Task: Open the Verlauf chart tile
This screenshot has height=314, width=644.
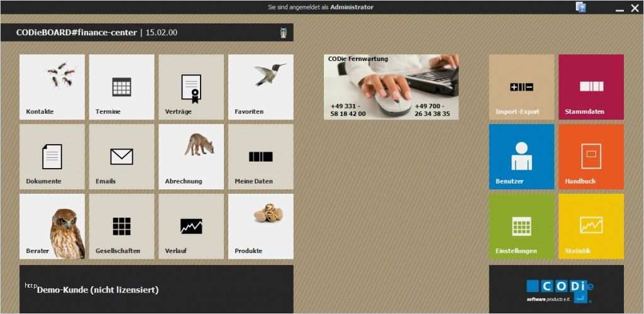Action: pos(191,227)
